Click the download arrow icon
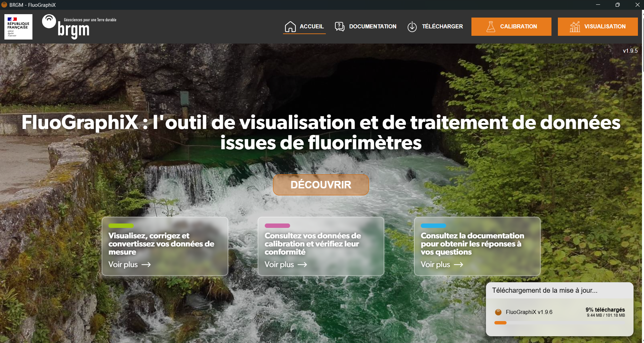The width and height of the screenshot is (644, 343). 412,26
